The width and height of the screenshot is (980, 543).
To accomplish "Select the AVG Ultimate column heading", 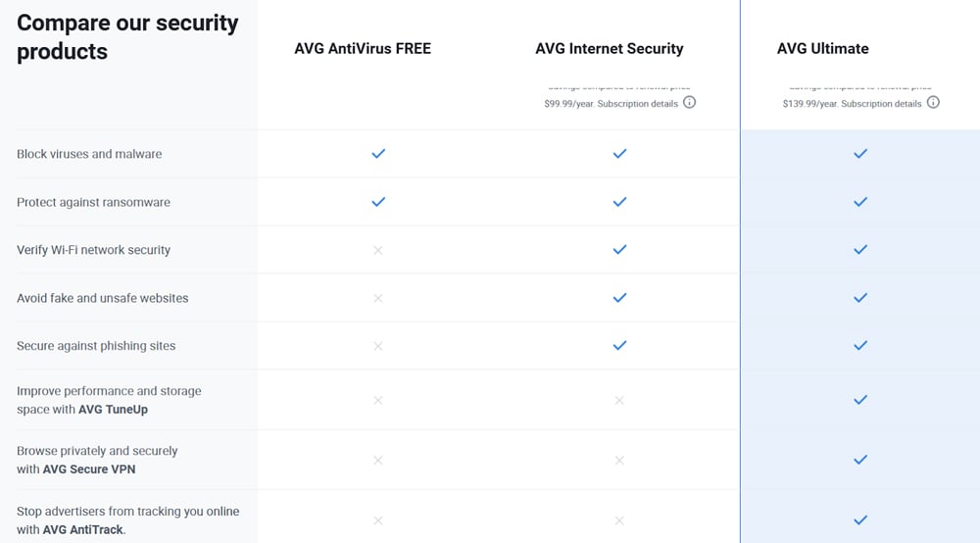I will pos(823,48).
